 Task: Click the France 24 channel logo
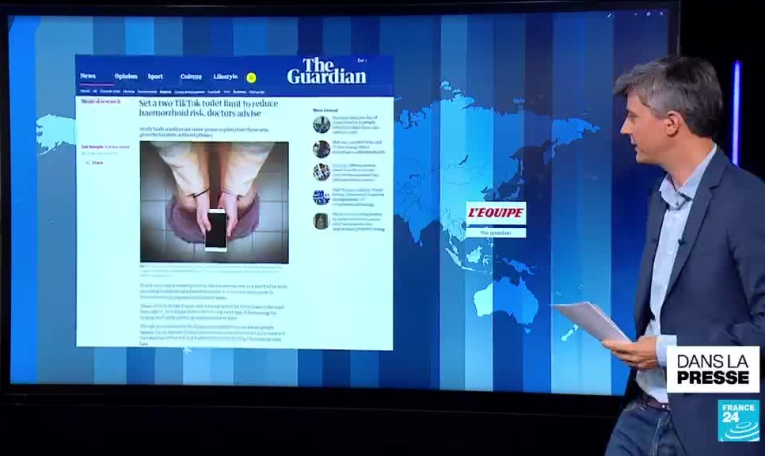(738, 420)
